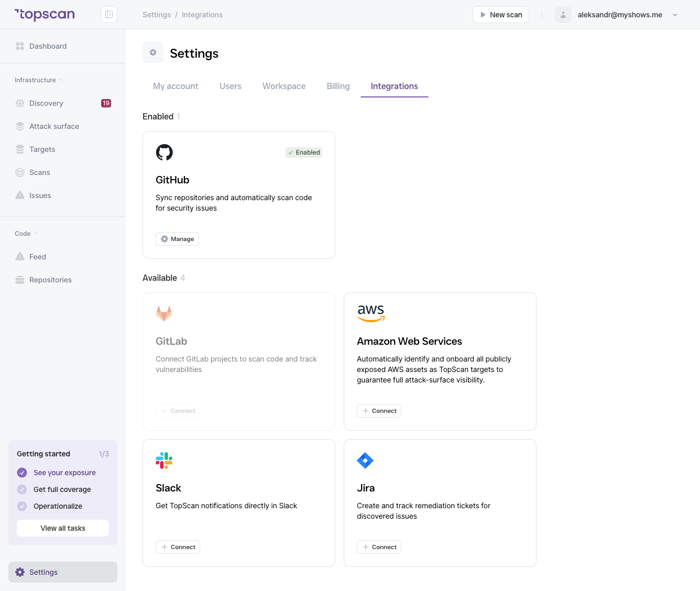Toggle the Operationalize checkmark
Screen dimensions: 700x591
[x=22, y=506]
